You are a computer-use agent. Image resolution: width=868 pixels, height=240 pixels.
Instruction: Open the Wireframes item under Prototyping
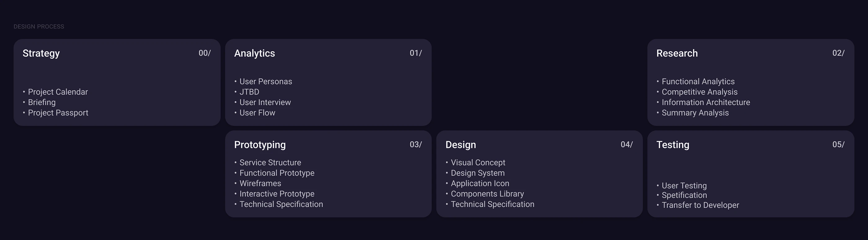click(x=260, y=183)
